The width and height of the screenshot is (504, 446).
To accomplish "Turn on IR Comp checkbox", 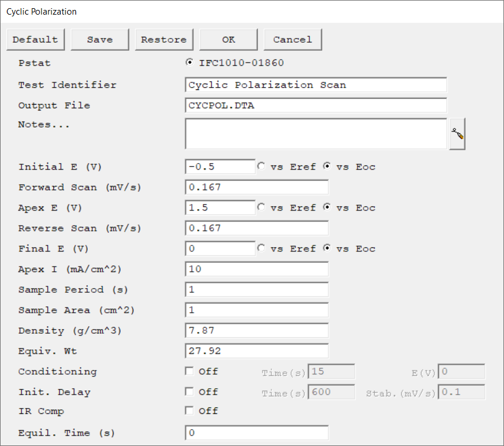I will click(189, 411).
